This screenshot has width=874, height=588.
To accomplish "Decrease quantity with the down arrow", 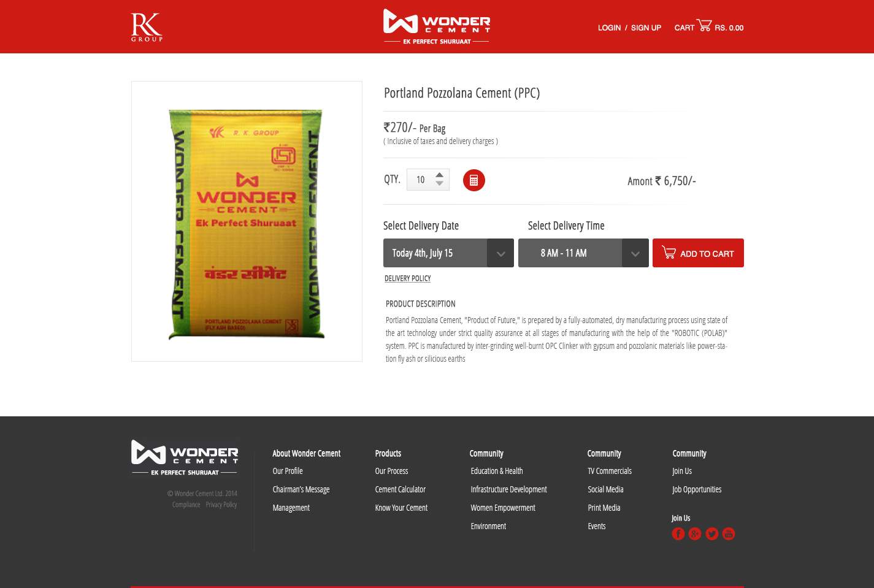I will (x=439, y=183).
